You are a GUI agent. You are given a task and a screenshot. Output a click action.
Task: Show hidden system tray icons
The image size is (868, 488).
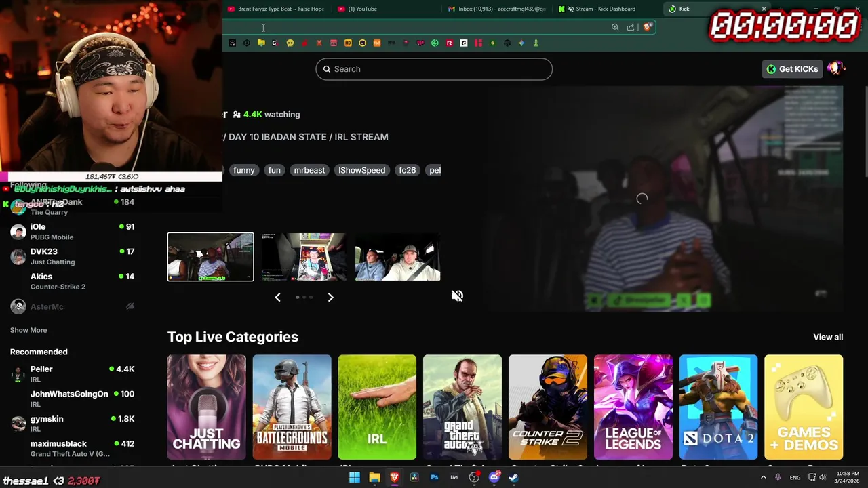[764, 477]
